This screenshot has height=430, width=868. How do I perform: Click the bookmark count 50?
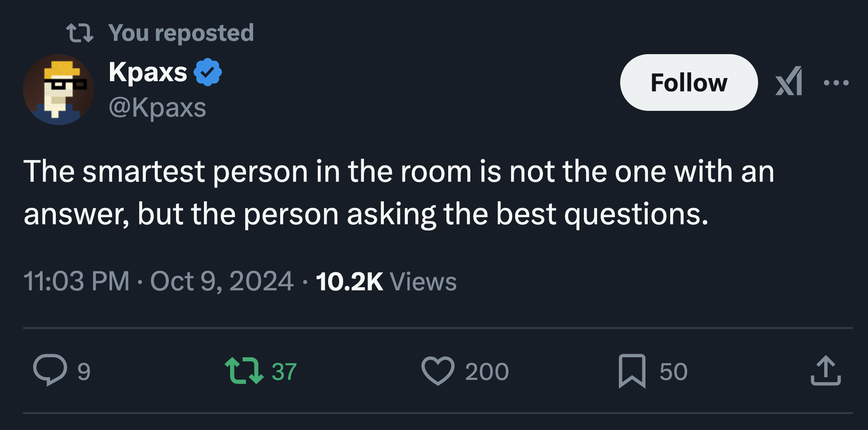(x=673, y=372)
